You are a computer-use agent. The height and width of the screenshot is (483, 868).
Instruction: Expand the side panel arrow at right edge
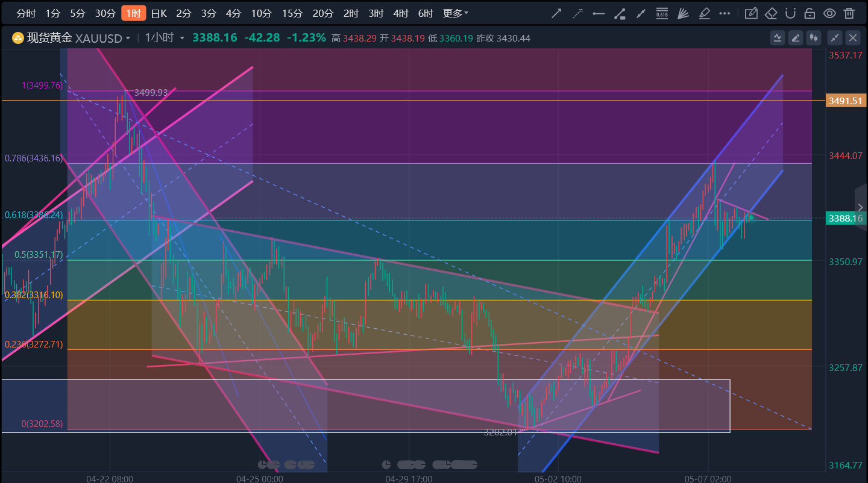(861, 207)
